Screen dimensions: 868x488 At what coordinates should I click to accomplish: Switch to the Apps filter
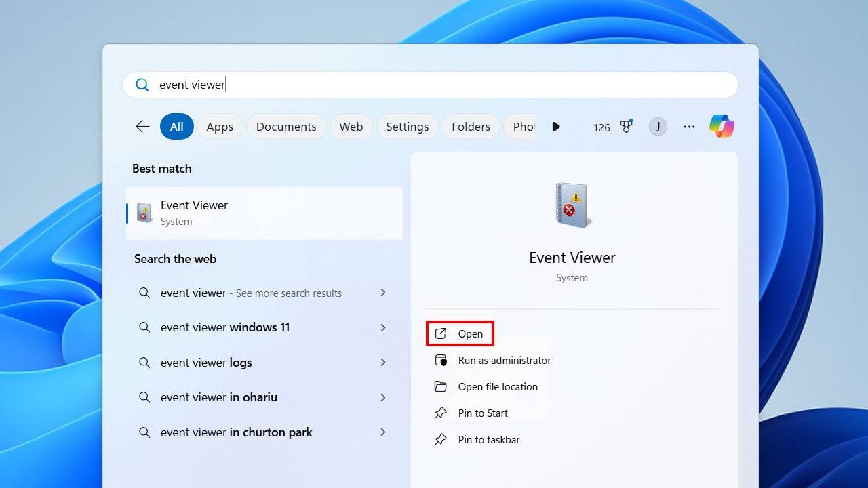click(x=220, y=126)
